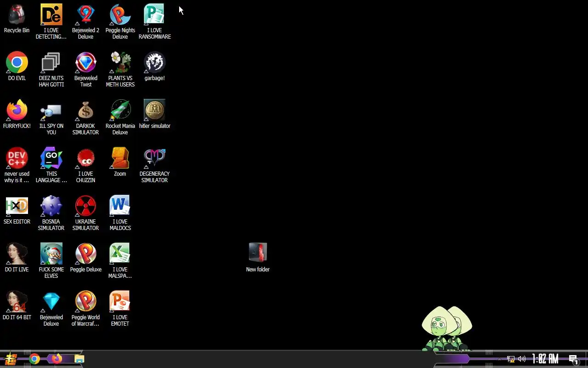588x368 pixels.
Task: Launch the Peggle Deluxe shortcut
Action: click(85, 253)
